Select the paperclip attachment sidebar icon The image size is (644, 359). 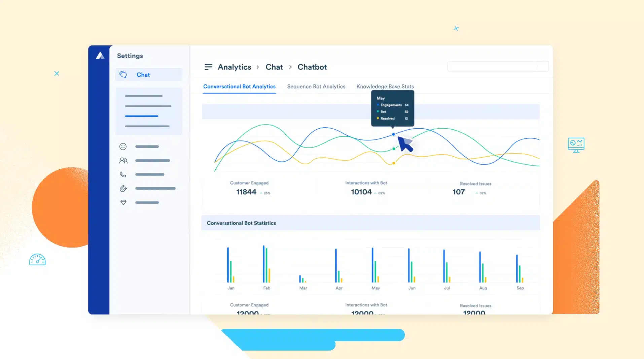123,189
